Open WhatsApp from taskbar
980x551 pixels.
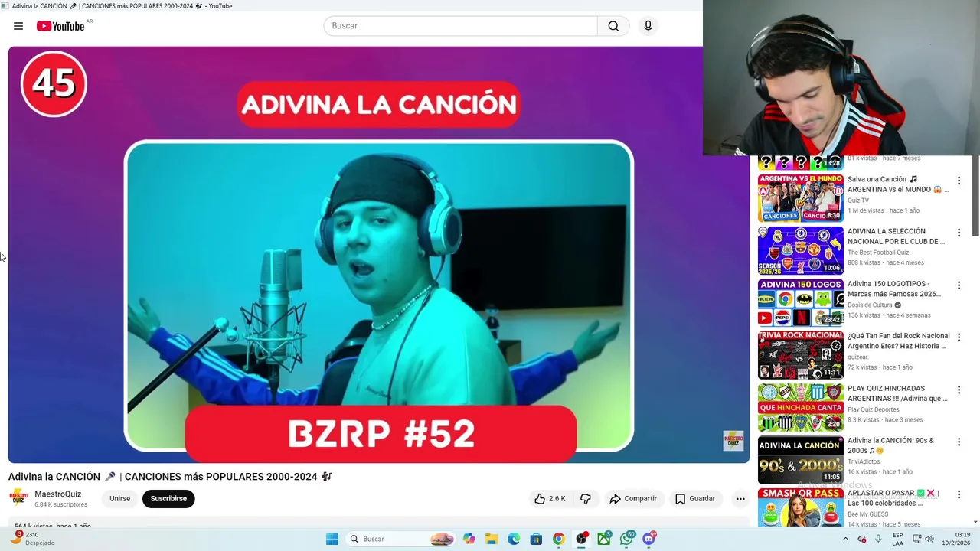627,539
